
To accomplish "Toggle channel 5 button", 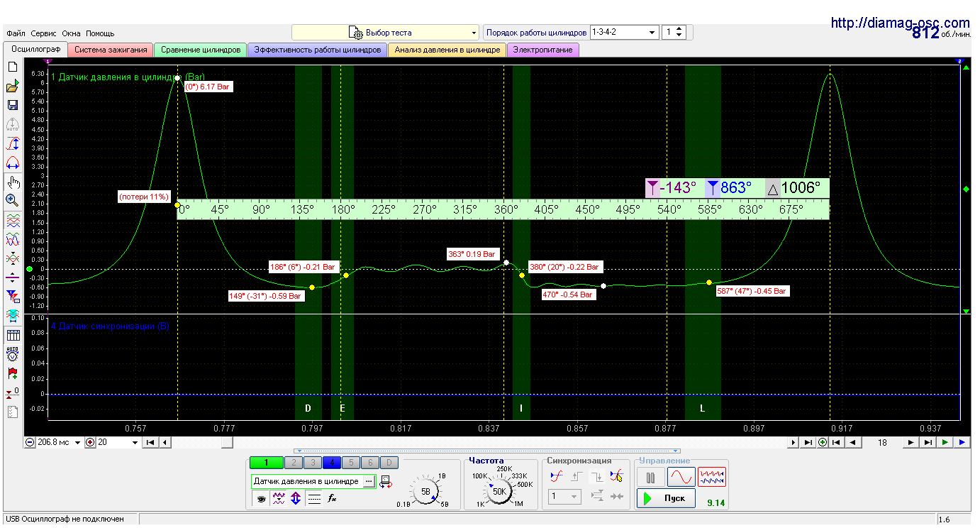I will 351,463.
